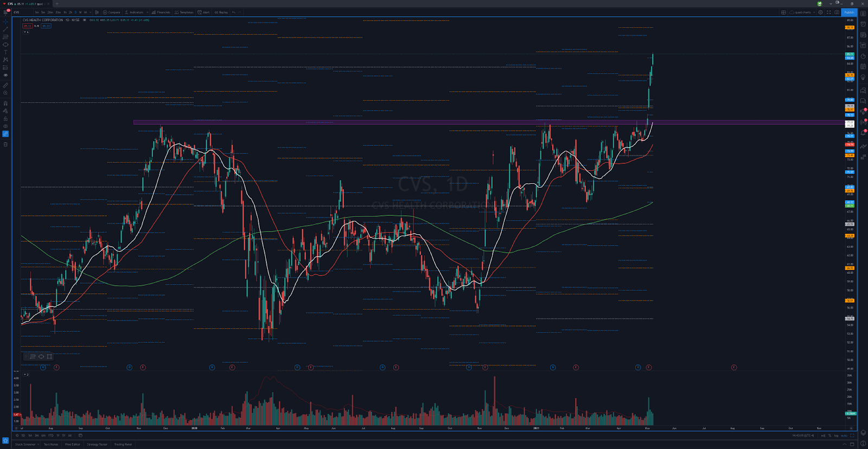Switch to the Text Notes tab
The height and width of the screenshot is (449, 868).
[x=51, y=444]
